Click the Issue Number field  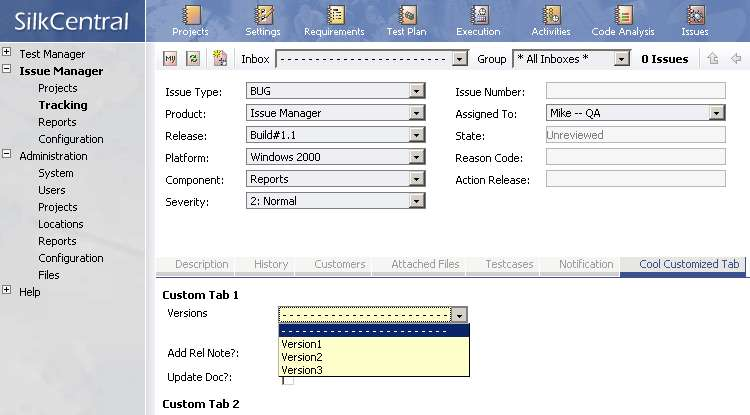tap(636, 91)
